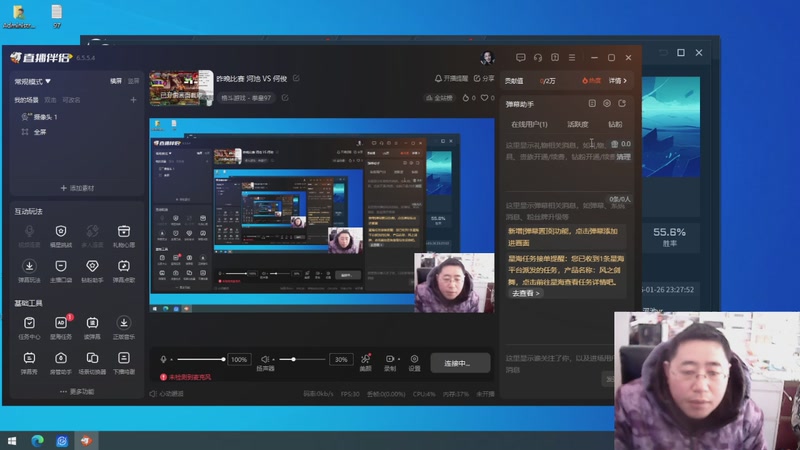Image resolution: width=800 pixels, height=450 pixels.
Task: Toggle 心动播报 at bottom left
Action: (166, 394)
